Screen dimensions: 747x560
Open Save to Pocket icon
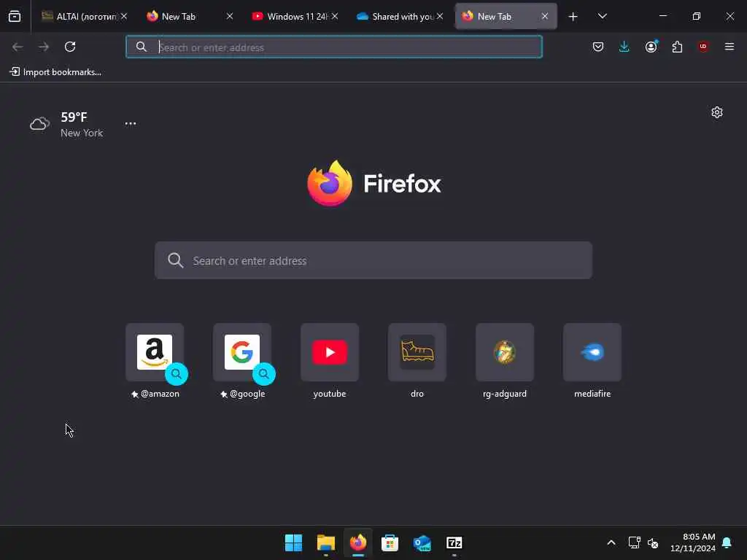[x=598, y=47]
